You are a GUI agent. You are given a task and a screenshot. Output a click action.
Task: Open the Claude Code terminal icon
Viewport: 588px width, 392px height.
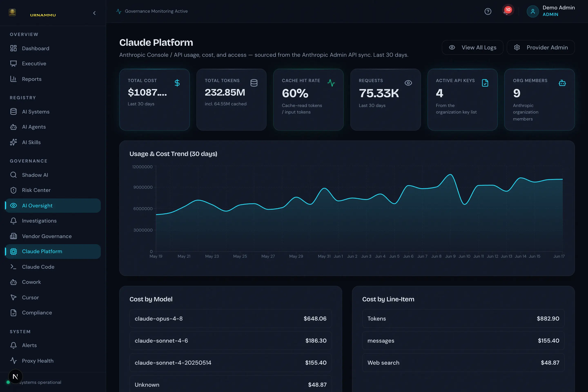click(x=13, y=267)
